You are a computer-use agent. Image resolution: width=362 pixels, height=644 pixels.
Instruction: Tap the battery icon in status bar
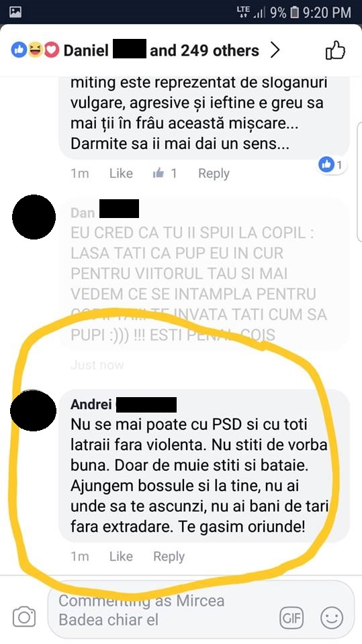[x=294, y=12]
